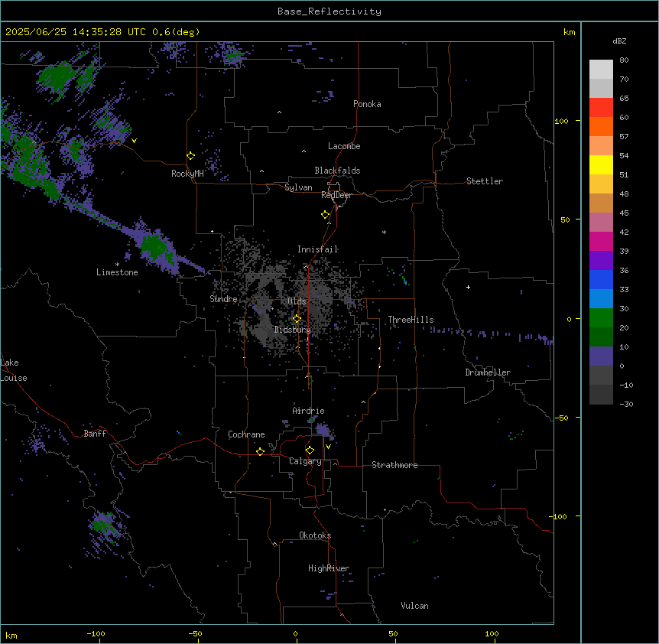Click the yellow marker above Calgary label

point(310,450)
